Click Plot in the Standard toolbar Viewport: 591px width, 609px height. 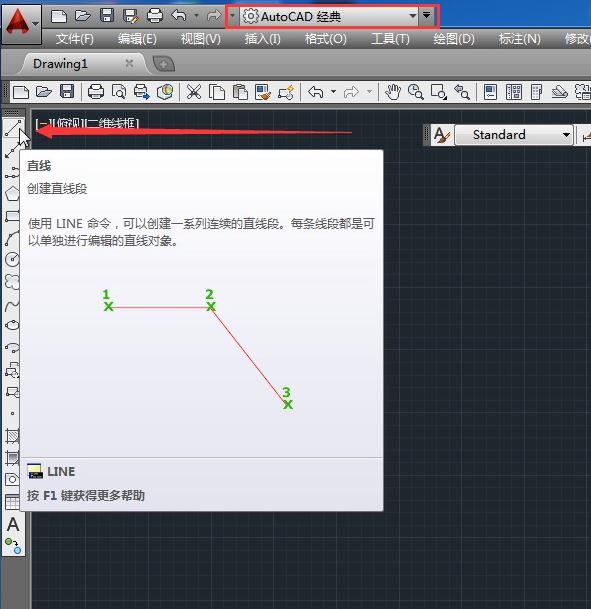pyautogui.click(x=96, y=92)
